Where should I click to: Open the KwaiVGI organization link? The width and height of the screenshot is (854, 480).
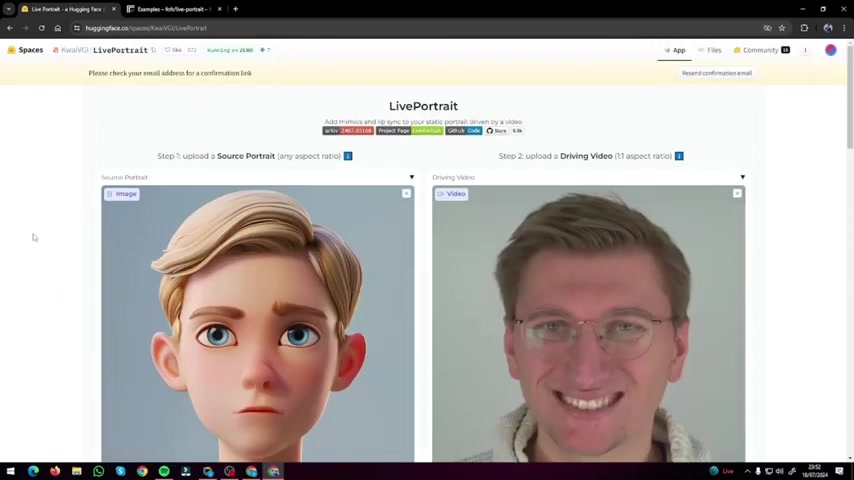pos(74,50)
